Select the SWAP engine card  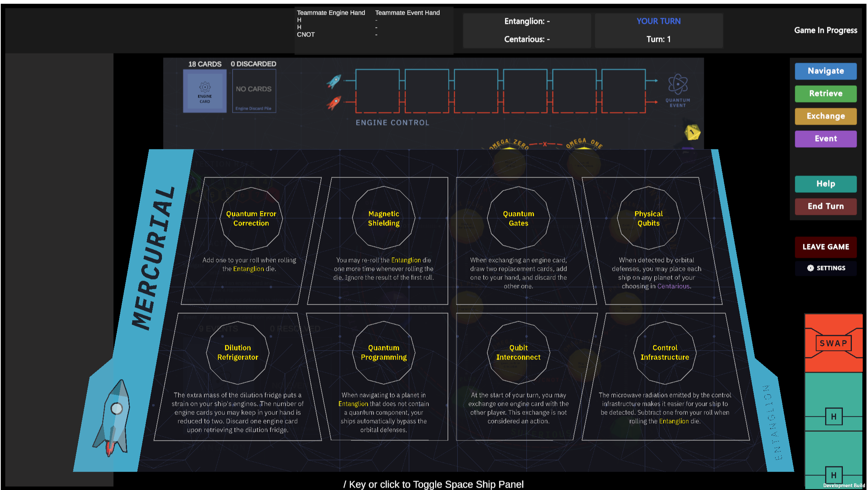(x=833, y=343)
